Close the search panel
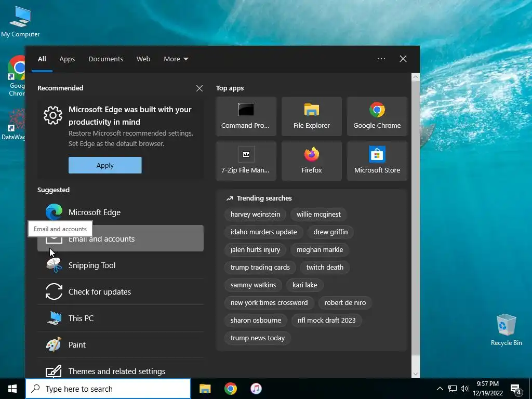 point(403,59)
